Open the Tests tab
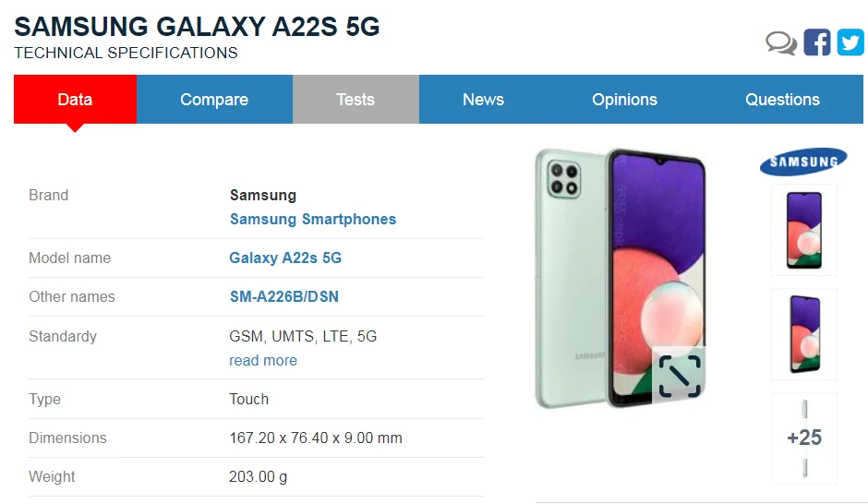Viewport: 868px width, 504px height. pos(356,100)
